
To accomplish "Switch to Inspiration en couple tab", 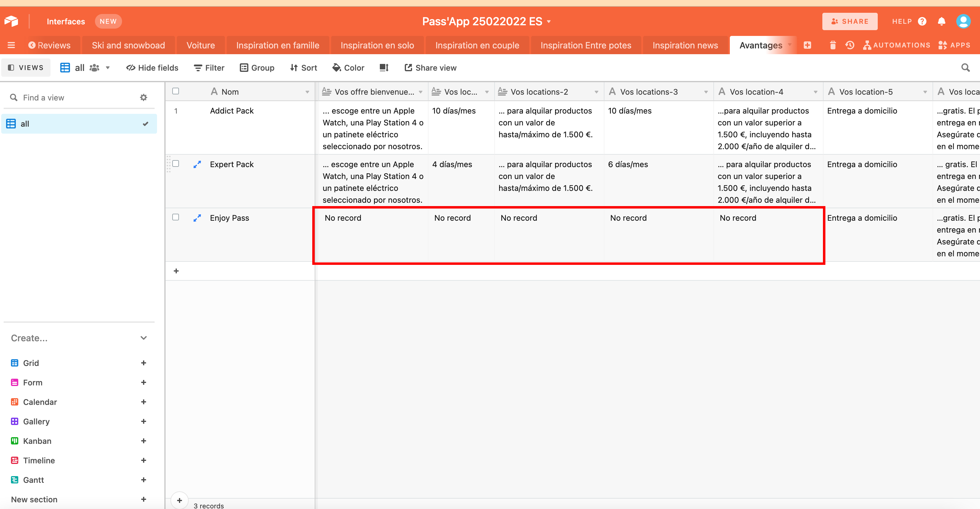I will [x=477, y=45].
